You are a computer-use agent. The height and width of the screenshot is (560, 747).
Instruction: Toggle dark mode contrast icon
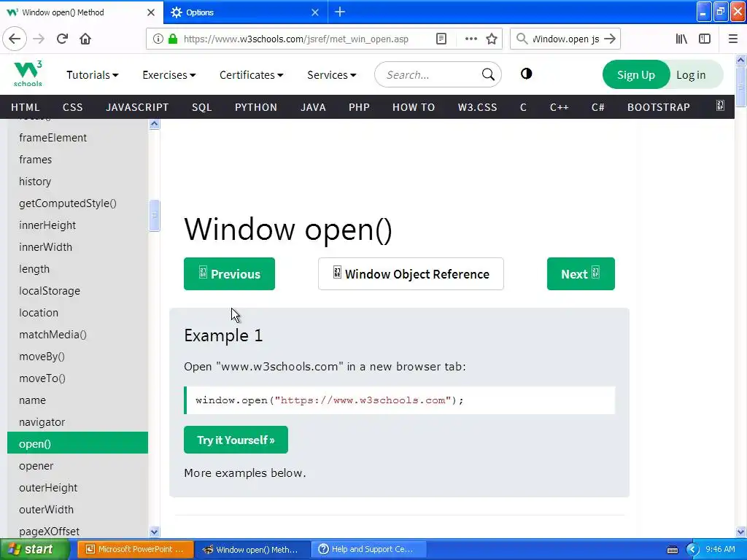[526, 74]
